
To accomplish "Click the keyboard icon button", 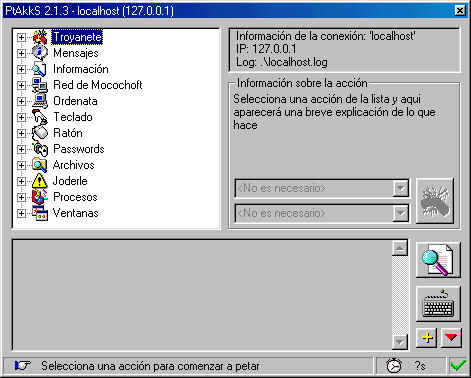I will click(x=438, y=304).
